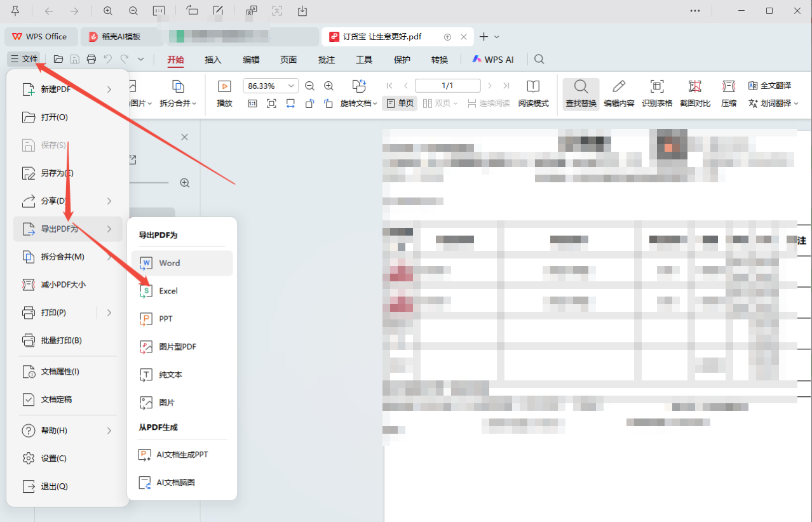The width and height of the screenshot is (812, 522).
Task: Open the 识别表格 table recognition tool
Action: coord(657,93)
